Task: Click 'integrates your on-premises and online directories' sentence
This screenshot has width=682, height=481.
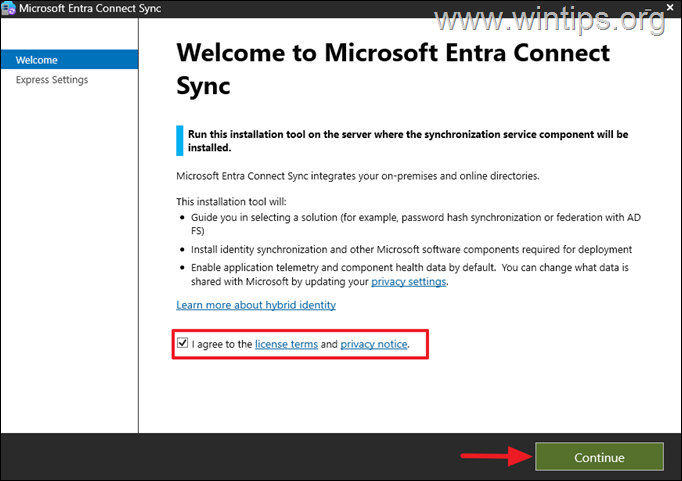Action: click(358, 176)
